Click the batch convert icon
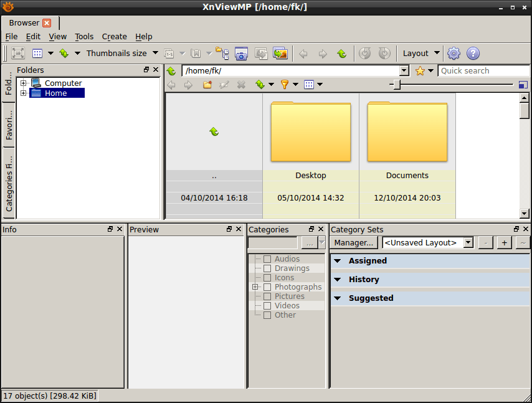This screenshot has height=403, width=532. coord(261,54)
